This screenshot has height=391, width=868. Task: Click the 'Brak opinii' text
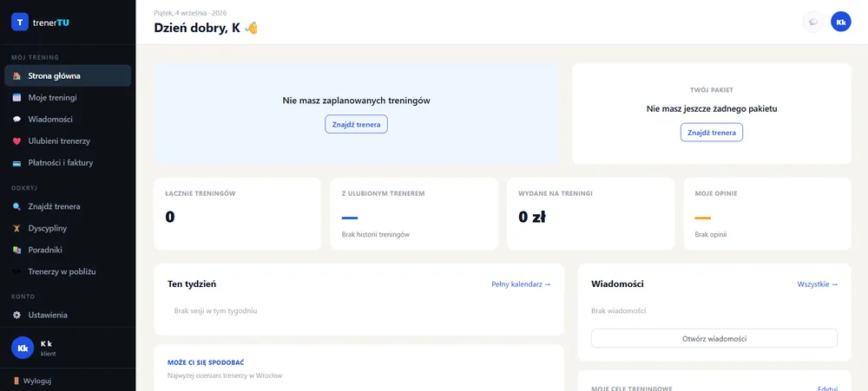(x=710, y=234)
